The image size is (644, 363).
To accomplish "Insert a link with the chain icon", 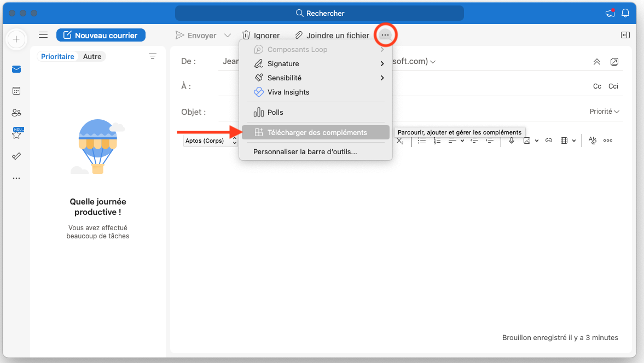I will tap(548, 140).
